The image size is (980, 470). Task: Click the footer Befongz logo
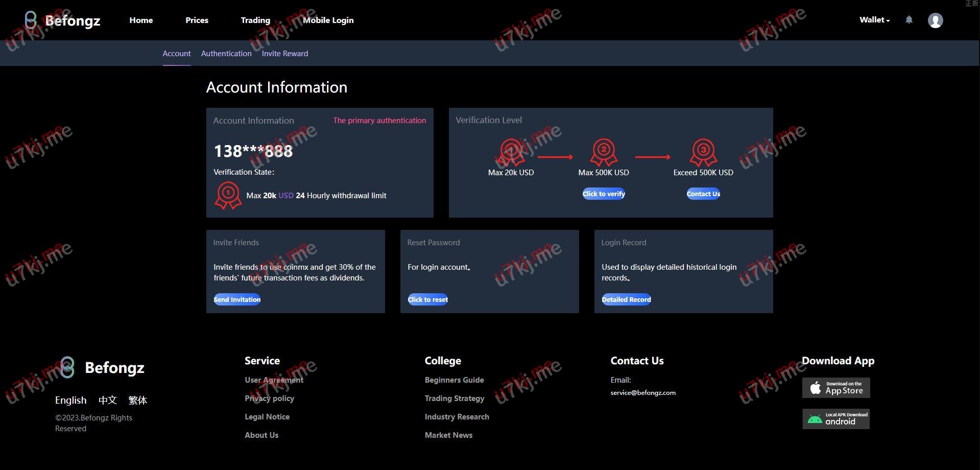(x=102, y=367)
